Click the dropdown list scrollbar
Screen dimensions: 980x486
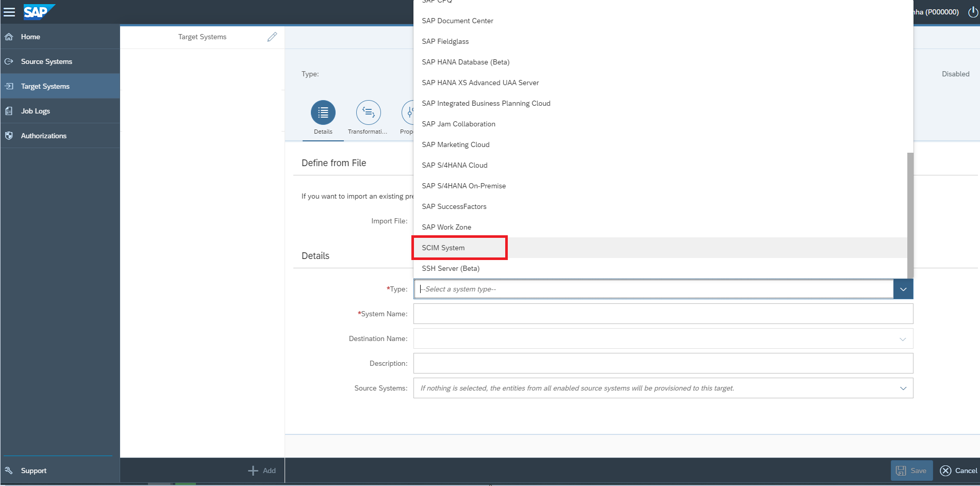coord(910,215)
